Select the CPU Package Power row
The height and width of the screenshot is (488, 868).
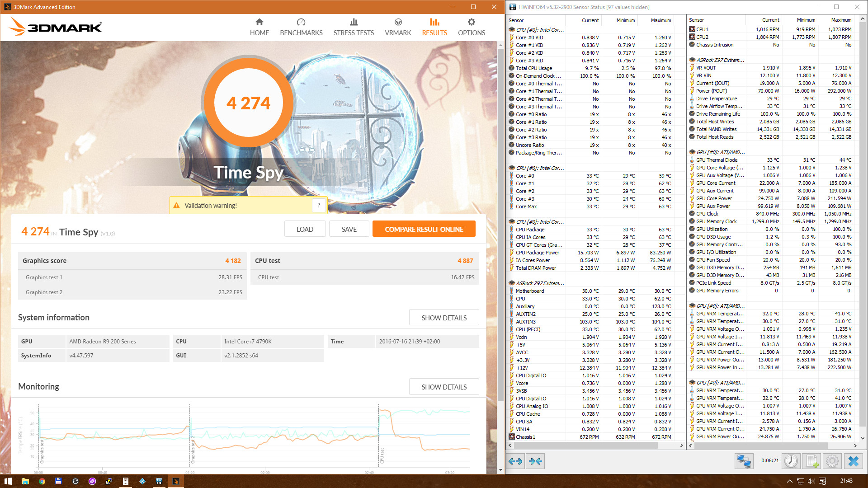click(x=590, y=253)
